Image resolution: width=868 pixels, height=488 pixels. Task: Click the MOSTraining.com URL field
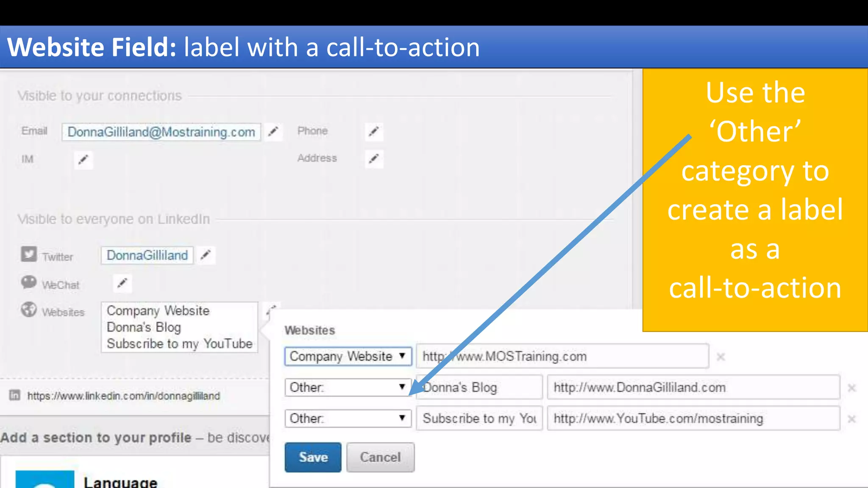(562, 356)
